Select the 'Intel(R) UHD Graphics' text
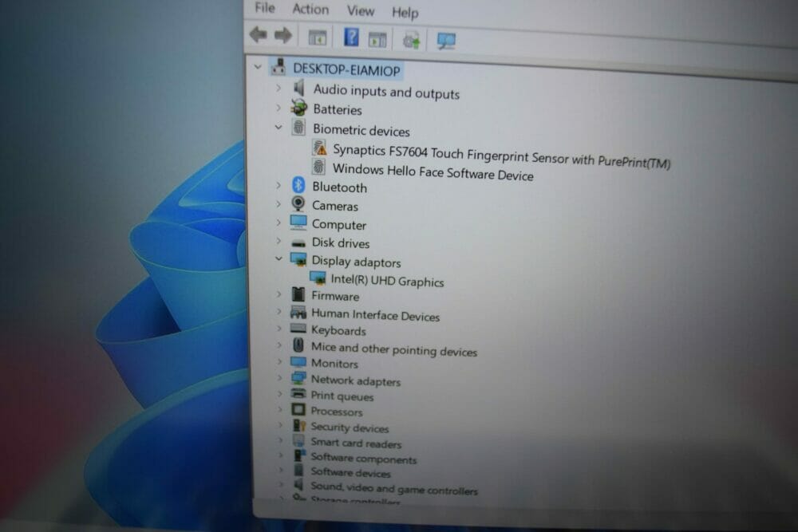 (387, 281)
